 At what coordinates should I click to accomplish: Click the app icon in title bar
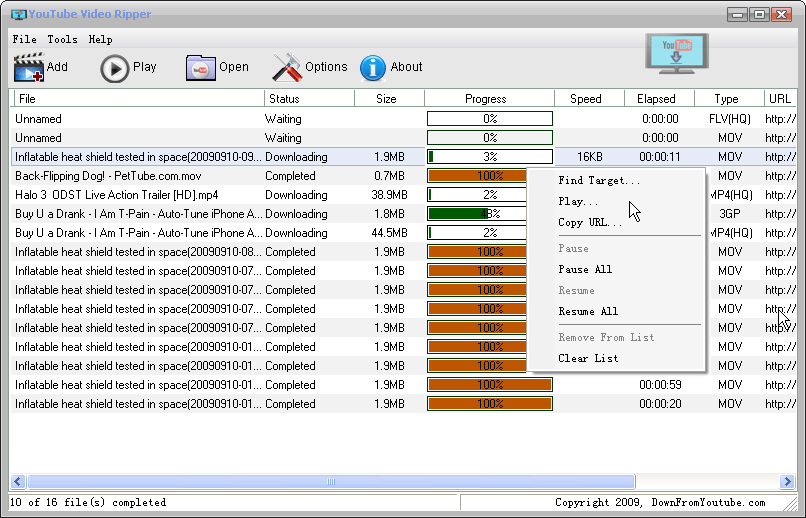pos(19,14)
